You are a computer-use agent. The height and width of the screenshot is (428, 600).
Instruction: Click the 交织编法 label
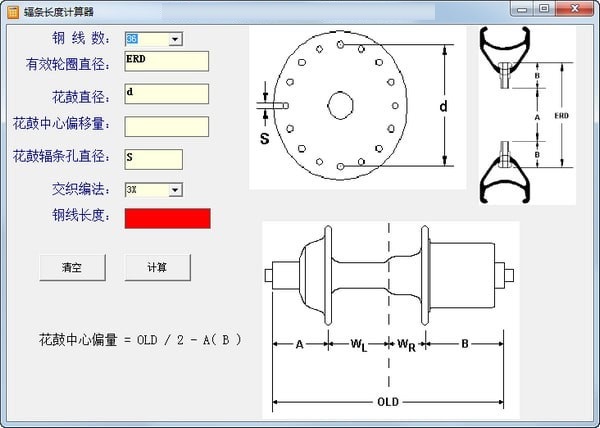[82, 189]
